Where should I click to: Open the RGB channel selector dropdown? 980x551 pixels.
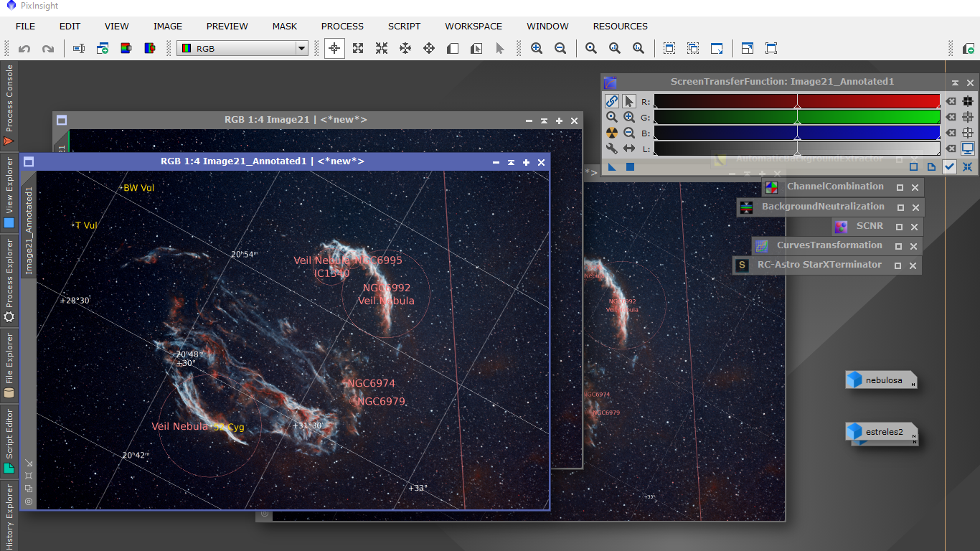[242, 49]
